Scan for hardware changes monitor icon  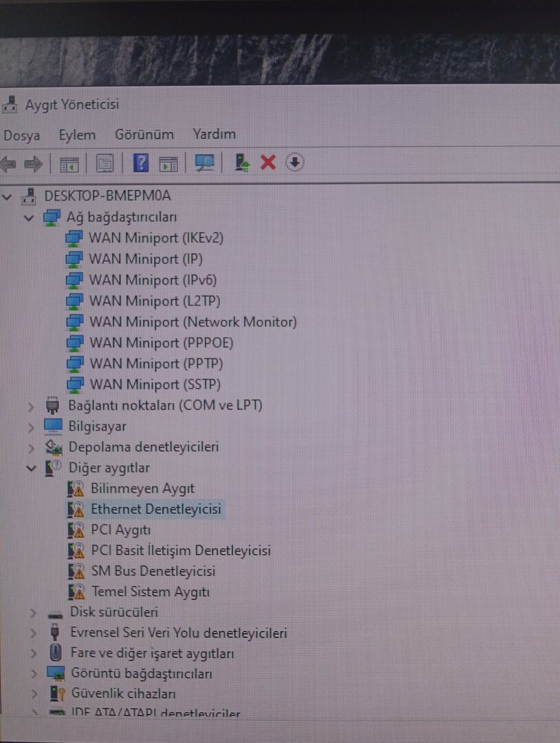click(205, 163)
